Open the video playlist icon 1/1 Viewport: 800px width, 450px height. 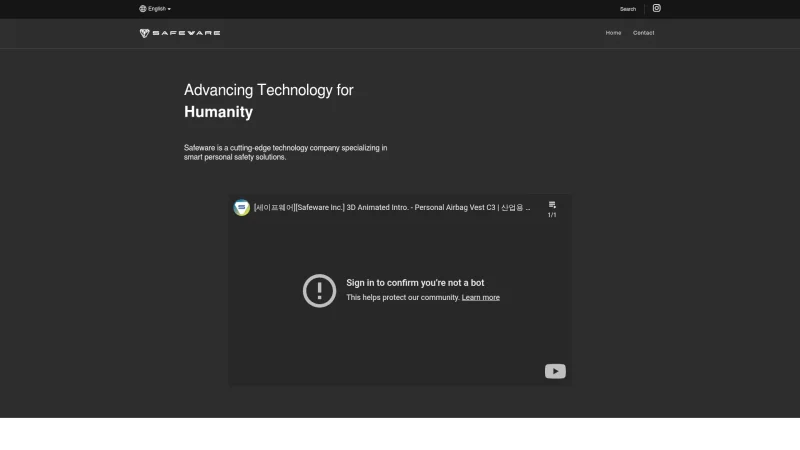tap(552, 209)
